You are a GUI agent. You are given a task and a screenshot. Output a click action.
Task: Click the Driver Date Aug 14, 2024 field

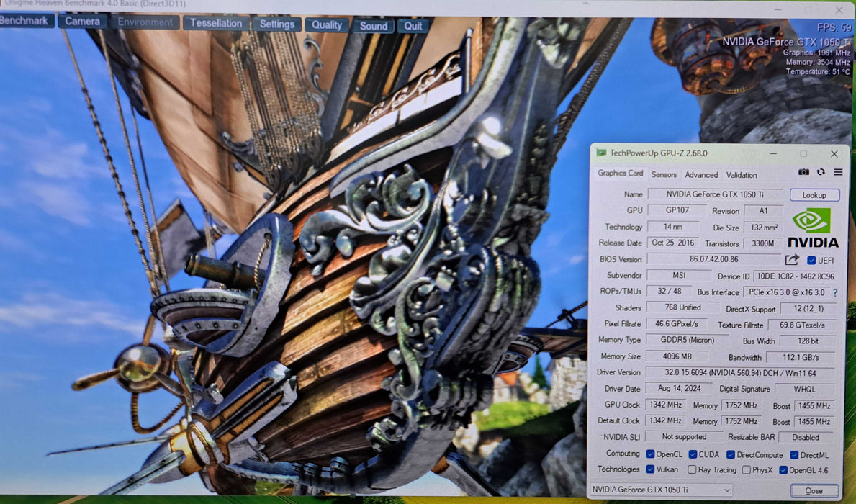point(679,388)
